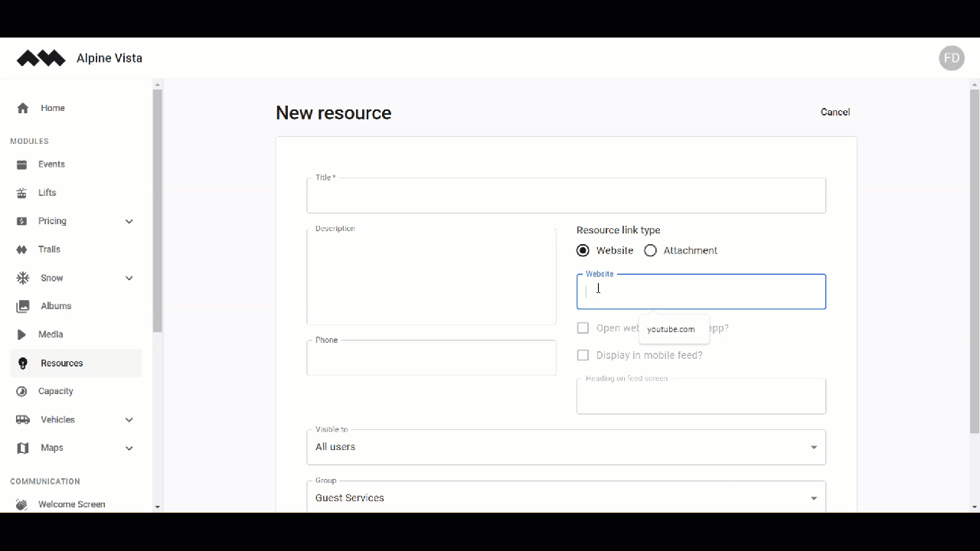
Task: Select the Website radio button
Action: pos(583,250)
